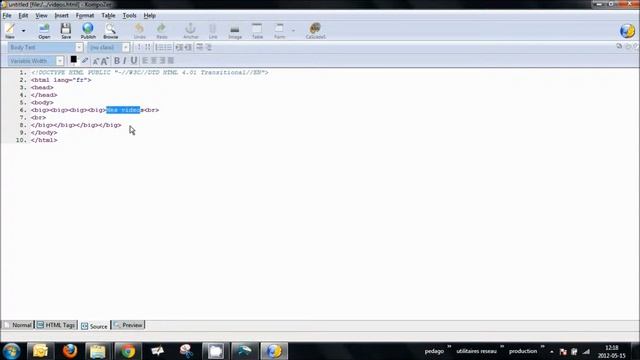This screenshot has height=360, width=640.
Task: Toggle numbered list icon
Action: tap(160, 47)
